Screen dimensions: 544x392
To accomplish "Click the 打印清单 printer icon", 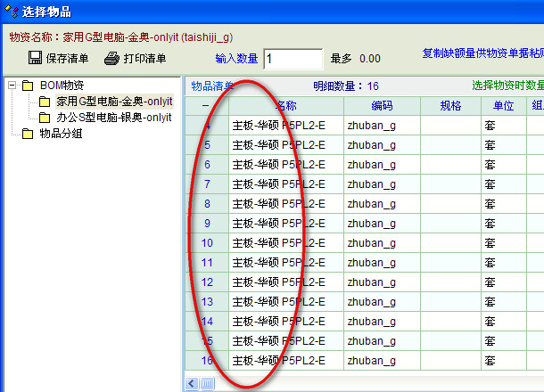I will tap(111, 59).
